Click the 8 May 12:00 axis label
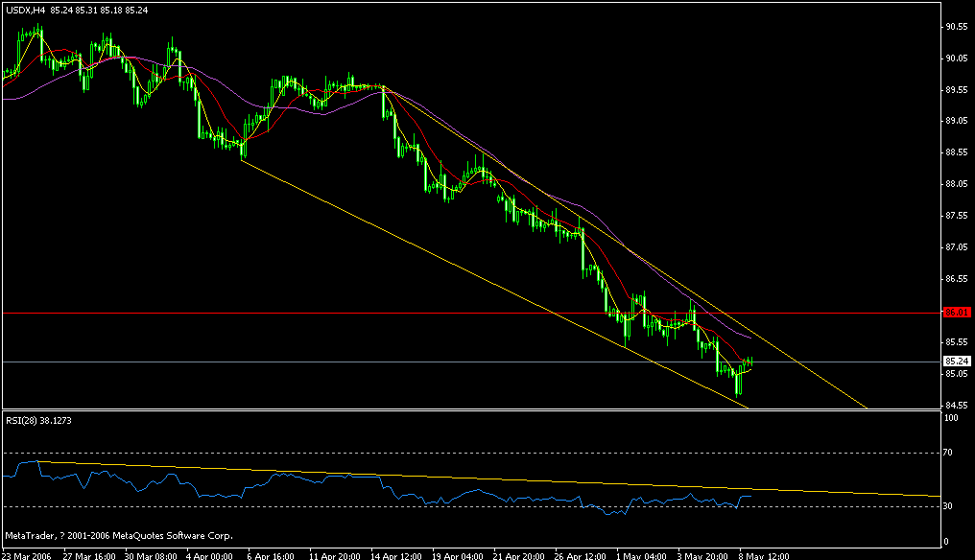 point(761,554)
